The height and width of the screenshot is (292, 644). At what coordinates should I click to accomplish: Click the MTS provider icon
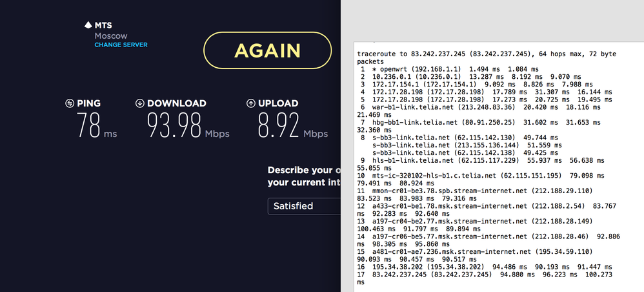[88, 25]
